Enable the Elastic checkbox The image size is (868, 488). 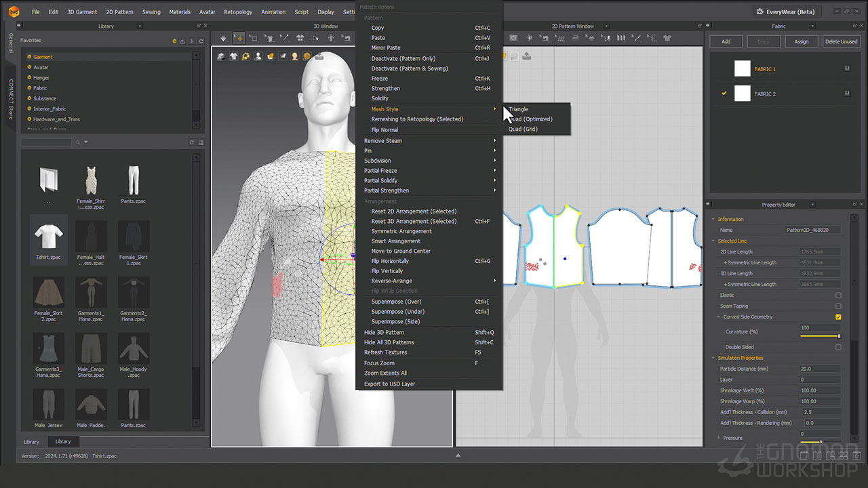pos(838,296)
